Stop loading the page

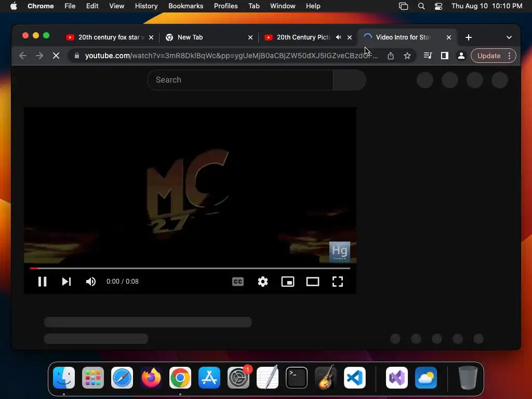[x=56, y=56]
